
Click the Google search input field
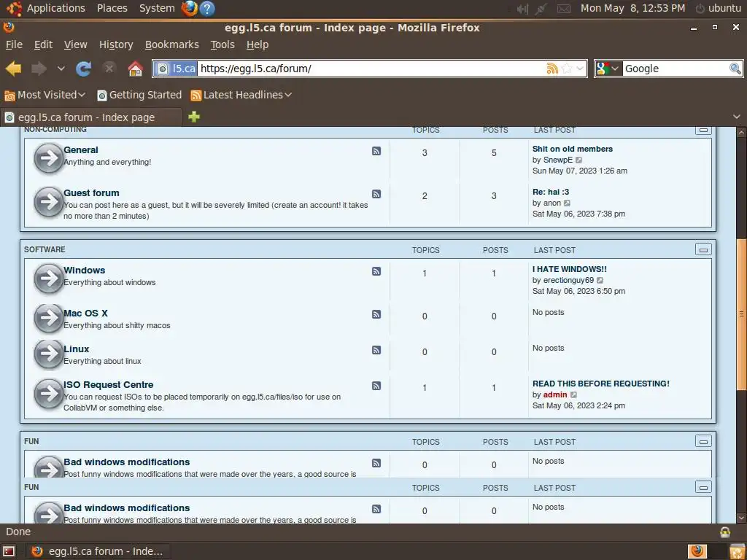click(676, 69)
